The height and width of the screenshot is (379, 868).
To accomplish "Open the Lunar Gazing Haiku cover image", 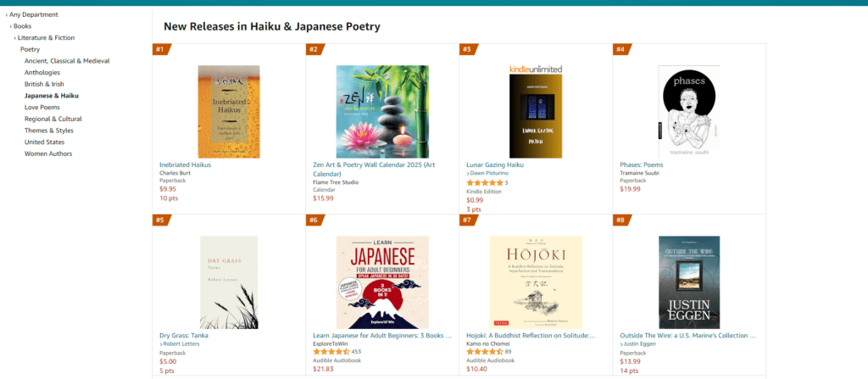I will [536, 112].
